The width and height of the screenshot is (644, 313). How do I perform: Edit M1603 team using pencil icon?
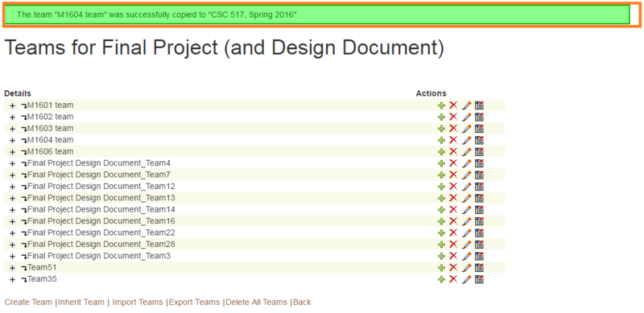click(x=467, y=129)
